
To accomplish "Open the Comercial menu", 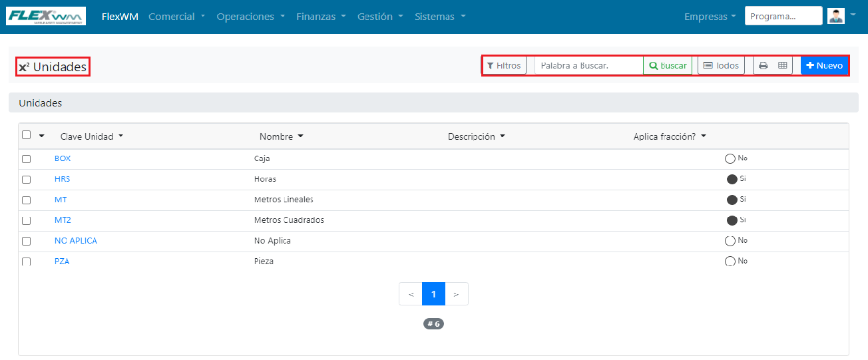I will 176,17.
